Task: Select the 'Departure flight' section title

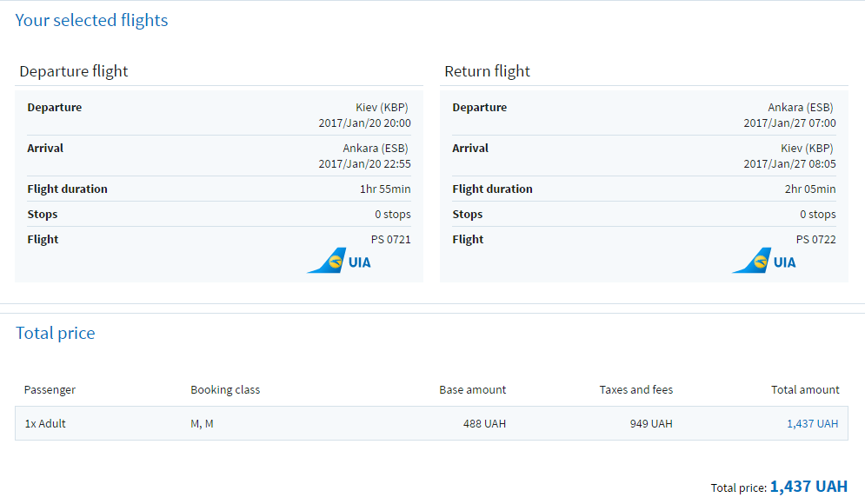Action: 74,71
